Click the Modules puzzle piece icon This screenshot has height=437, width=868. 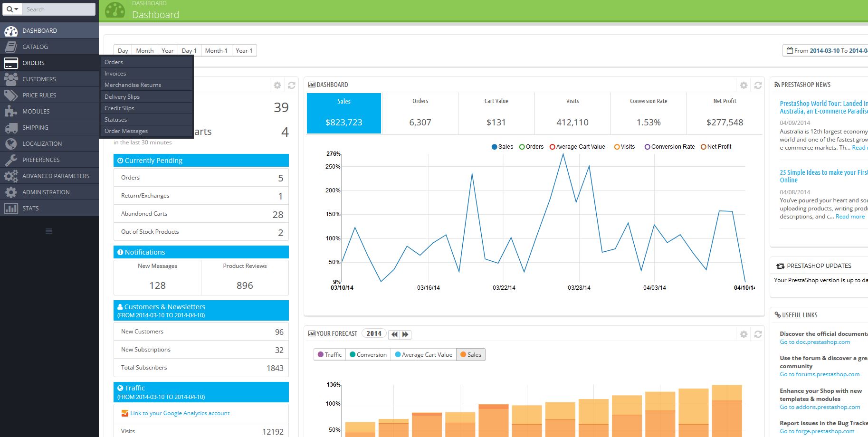tap(10, 111)
